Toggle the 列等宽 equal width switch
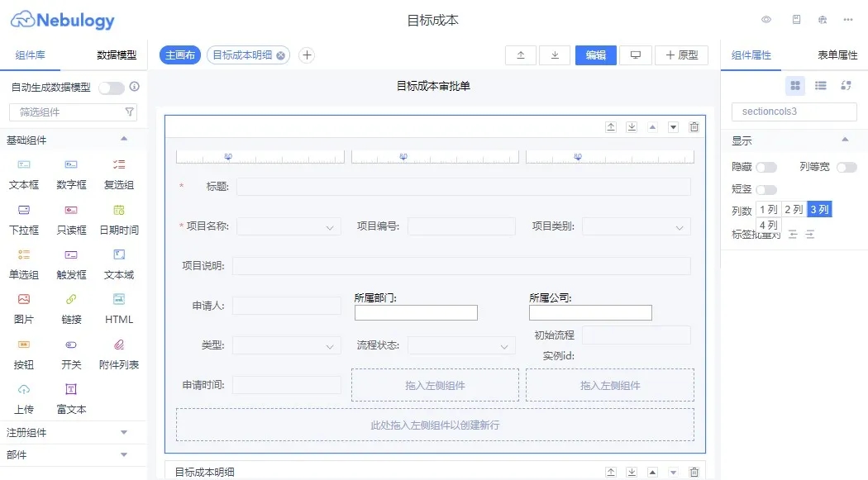Viewport: 868px width, 480px height. pos(847,167)
